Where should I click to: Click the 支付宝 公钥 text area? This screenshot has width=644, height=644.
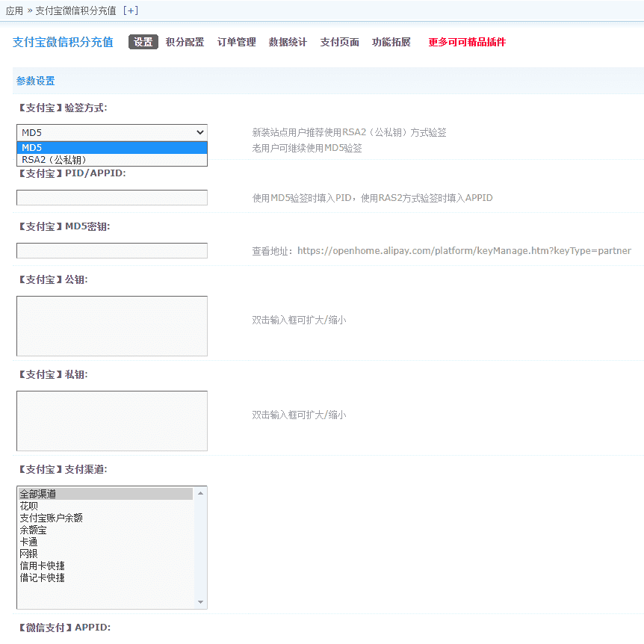pos(112,326)
